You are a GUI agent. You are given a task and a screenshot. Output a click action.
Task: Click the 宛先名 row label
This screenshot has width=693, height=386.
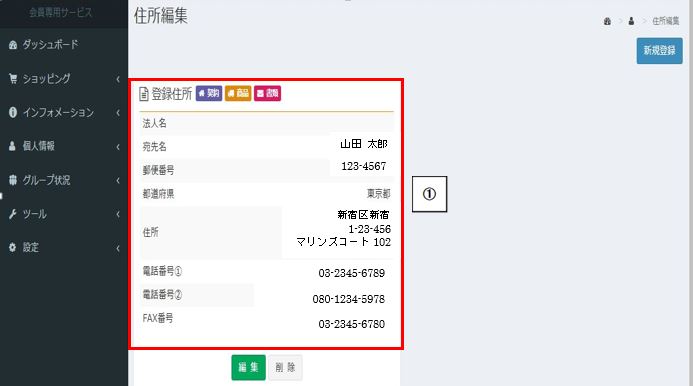pyautogui.click(x=154, y=147)
